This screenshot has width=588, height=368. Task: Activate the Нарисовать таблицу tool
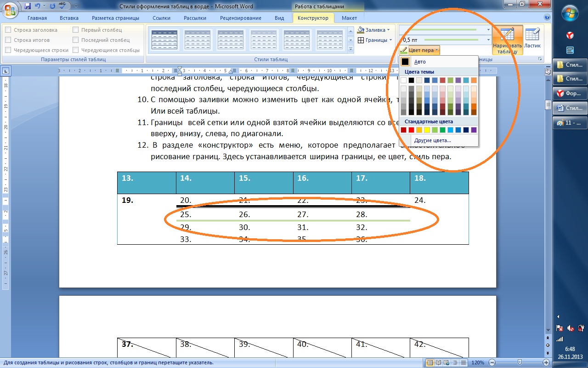tap(507, 40)
